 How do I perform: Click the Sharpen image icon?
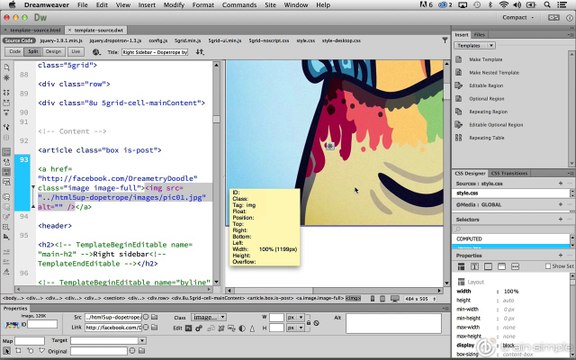coord(252,328)
